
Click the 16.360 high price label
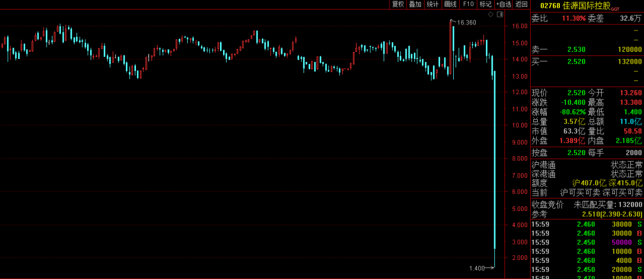(x=466, y=23)
